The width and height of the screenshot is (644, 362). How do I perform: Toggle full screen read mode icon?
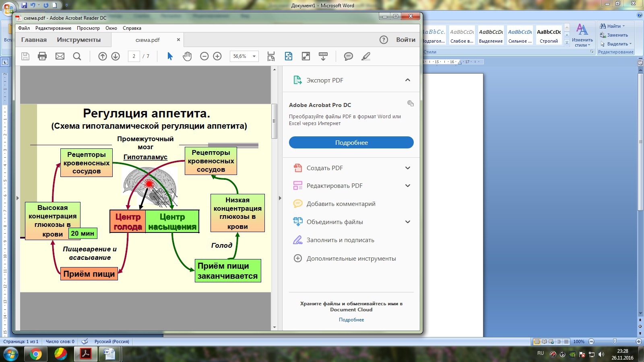pyautogui.click(x=306, y=56)
